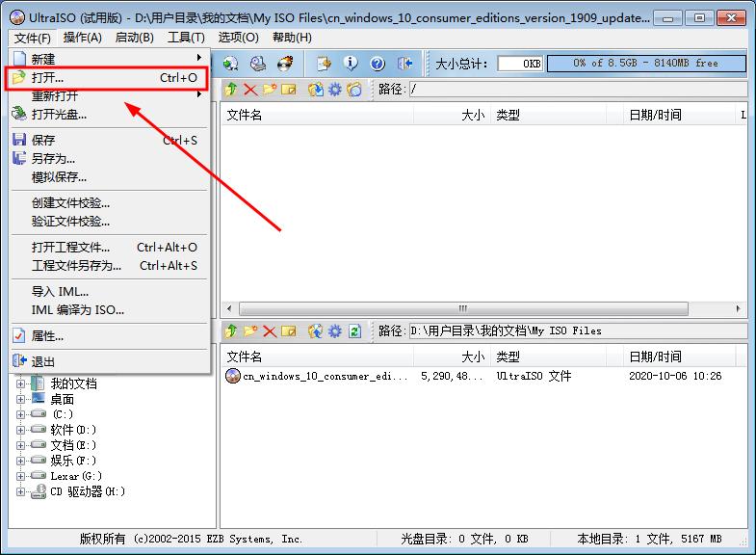The width and height of the screenshot is (756, 555).
Task: Click the red X delete icon in the local pane toolbar
Action: coord(270,330)
